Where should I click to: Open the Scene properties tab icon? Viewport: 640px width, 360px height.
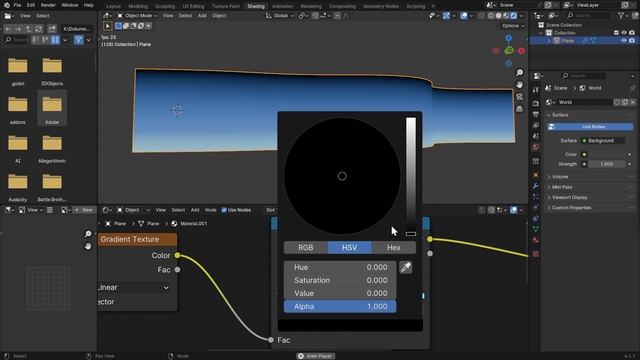point(536,136)
